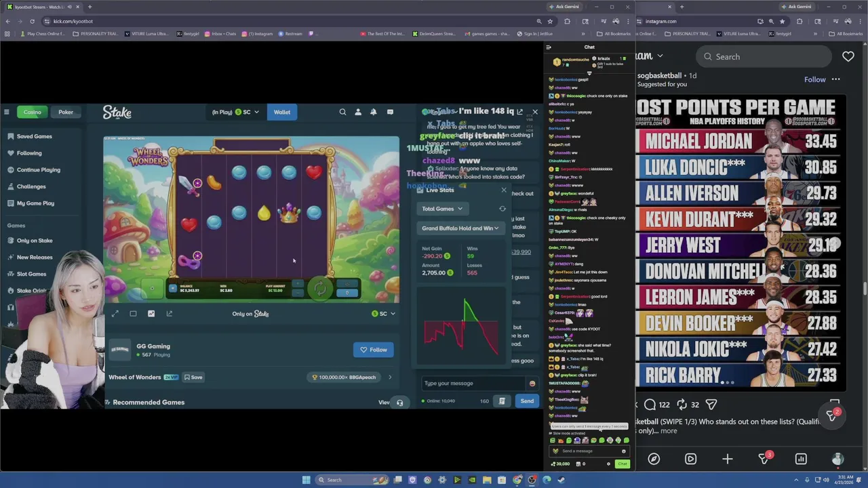
Task: Open SC currency selector below game
Action: (x=383, y=314)
